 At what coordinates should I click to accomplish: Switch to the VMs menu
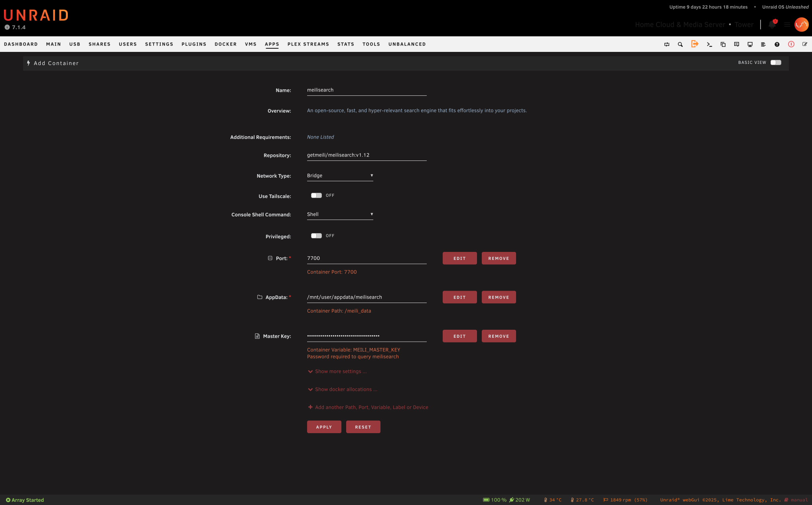[x=251, y=44]
